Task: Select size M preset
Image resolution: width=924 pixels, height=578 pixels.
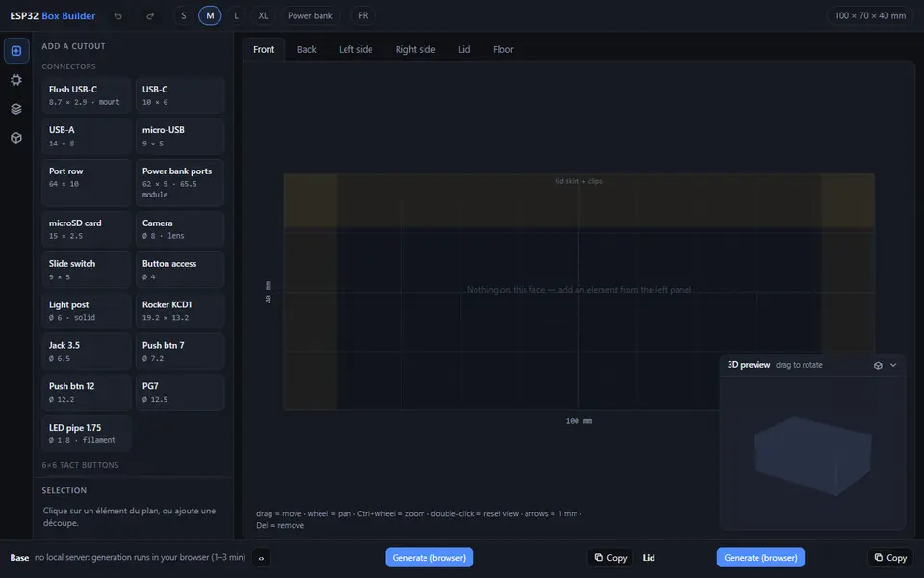Action: click(210, 16)
